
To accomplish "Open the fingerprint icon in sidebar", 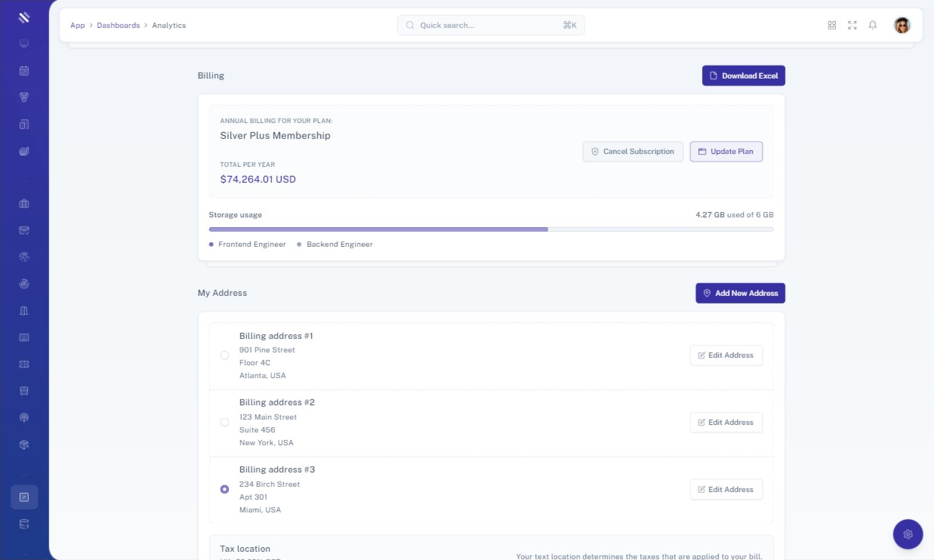I will coord(24,257).
